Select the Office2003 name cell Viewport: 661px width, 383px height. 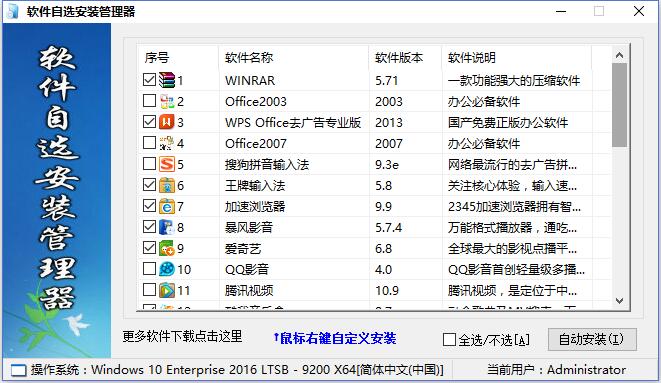(x=256, y=102)
